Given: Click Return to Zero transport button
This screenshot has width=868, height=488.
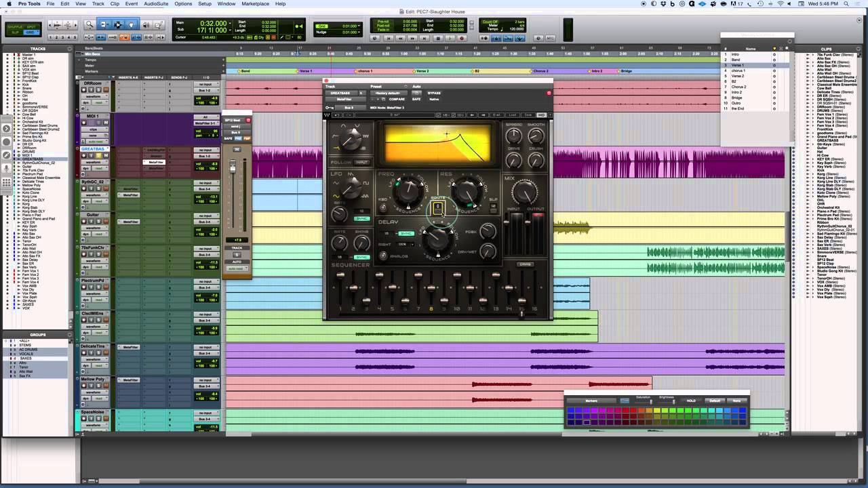Looking at the screenshot, I should tap(389, 39).
